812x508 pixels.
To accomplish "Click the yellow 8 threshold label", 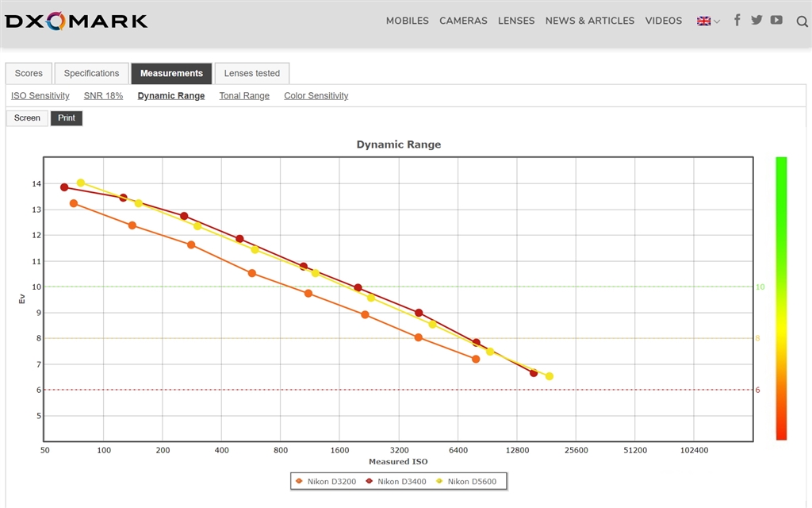I will pyautogui.click(x=757, y=338).
